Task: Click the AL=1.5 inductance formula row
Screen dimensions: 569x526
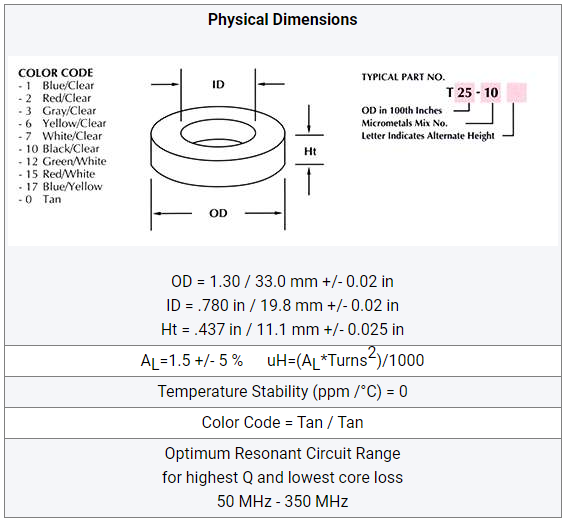Action: tap(283, 361)
